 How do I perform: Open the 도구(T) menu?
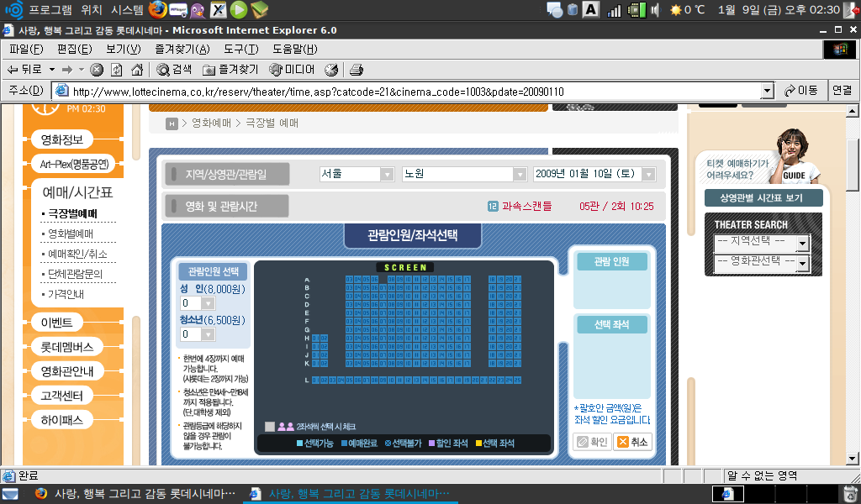(x=241, y=50)
